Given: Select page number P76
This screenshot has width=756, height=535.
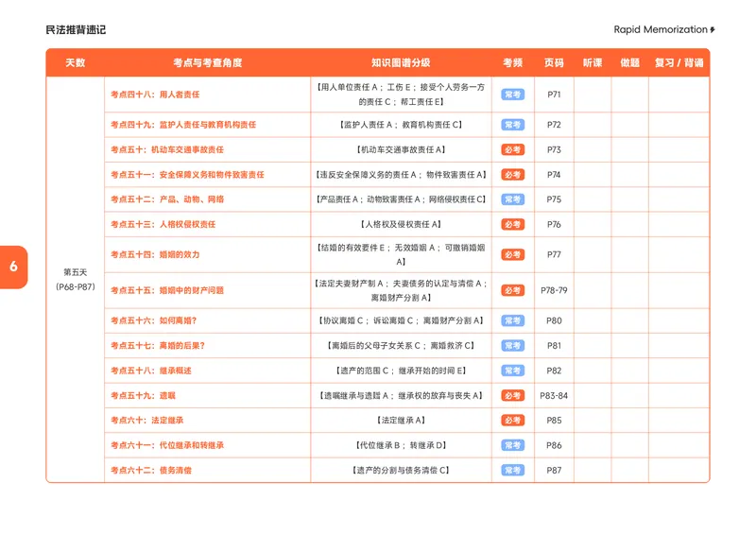Looking at the screenshot, I should (554, 224).
